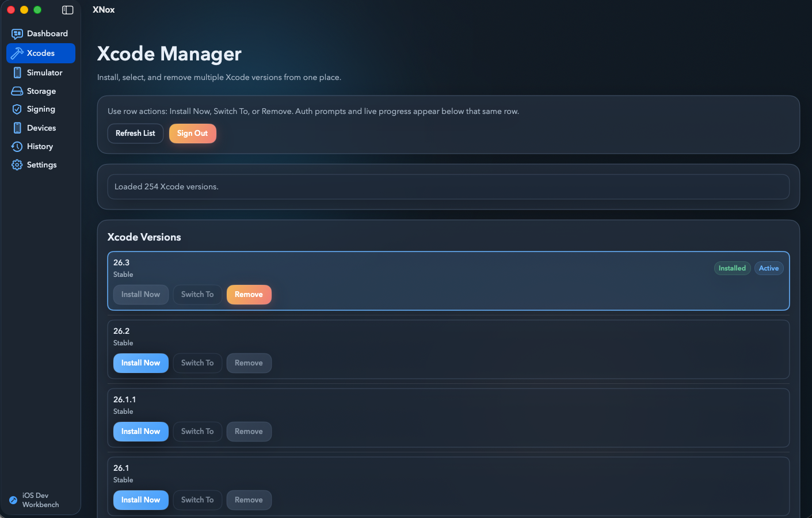This screenshot has height=518, width=812.
Task: Click the iOS Dev Workbench logo
Action: (x=13, y=500)
